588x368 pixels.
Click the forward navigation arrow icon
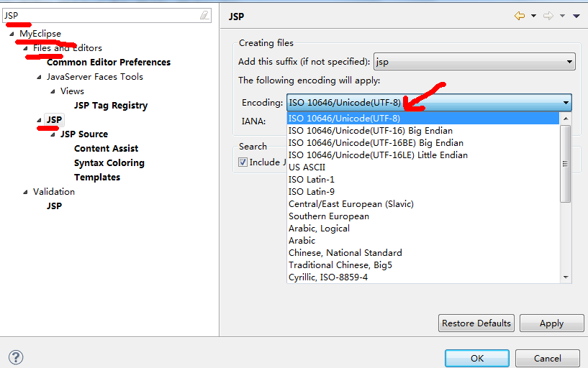[x=548, y=16]
